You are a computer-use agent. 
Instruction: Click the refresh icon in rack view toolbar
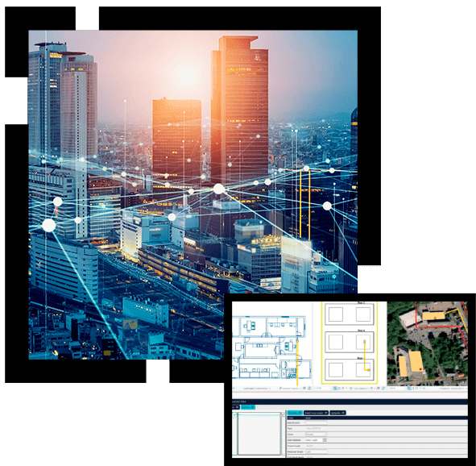click(x=383, y=389)
